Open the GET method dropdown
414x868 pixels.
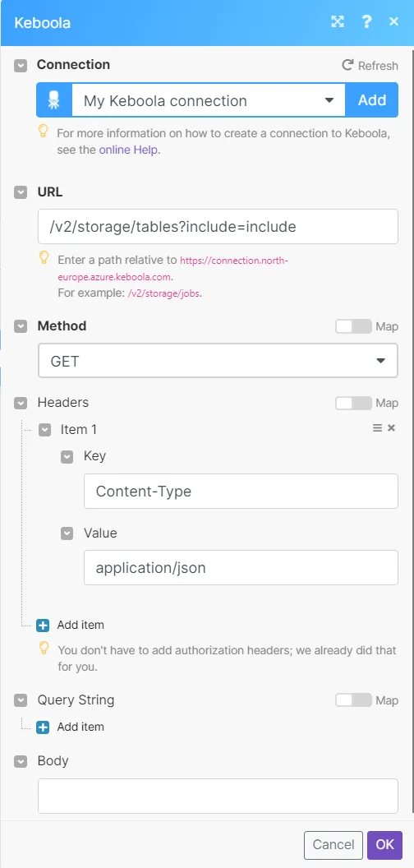tap(218, 361)
